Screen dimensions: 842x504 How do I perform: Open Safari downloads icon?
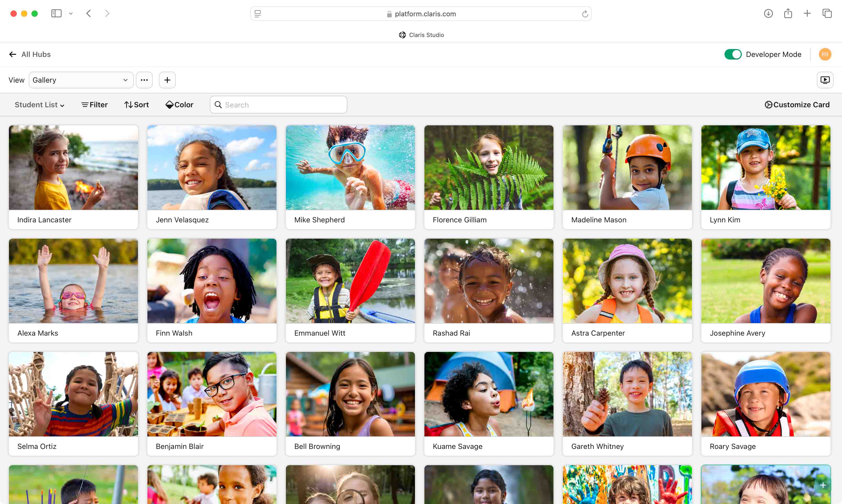(768, 14)
